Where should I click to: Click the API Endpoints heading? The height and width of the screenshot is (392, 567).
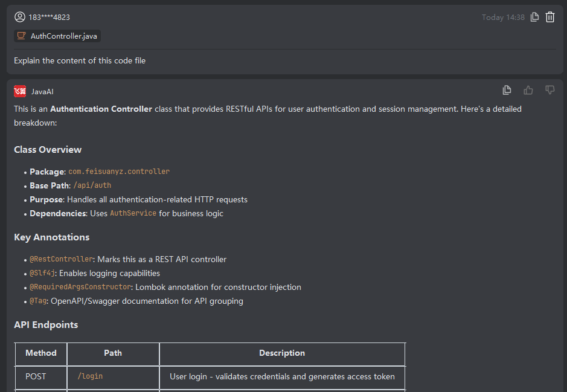[x=46, y=325]
